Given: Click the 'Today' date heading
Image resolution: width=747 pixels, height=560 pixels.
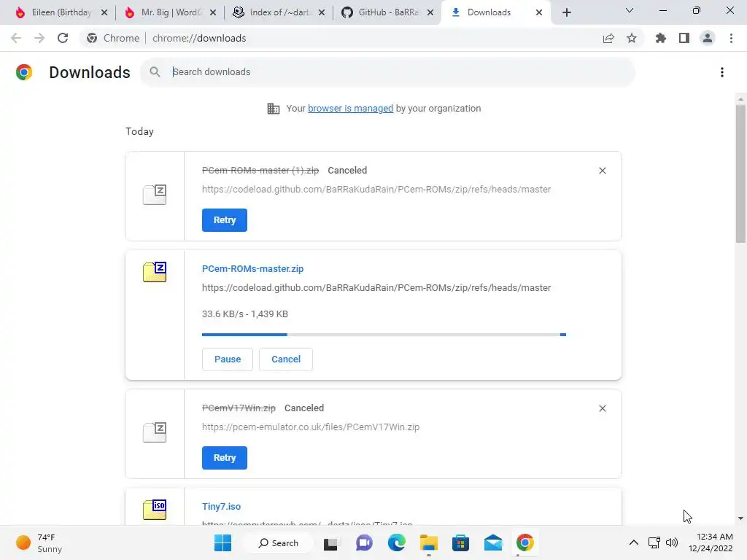Looking at the screenshot, I should 139,131.
